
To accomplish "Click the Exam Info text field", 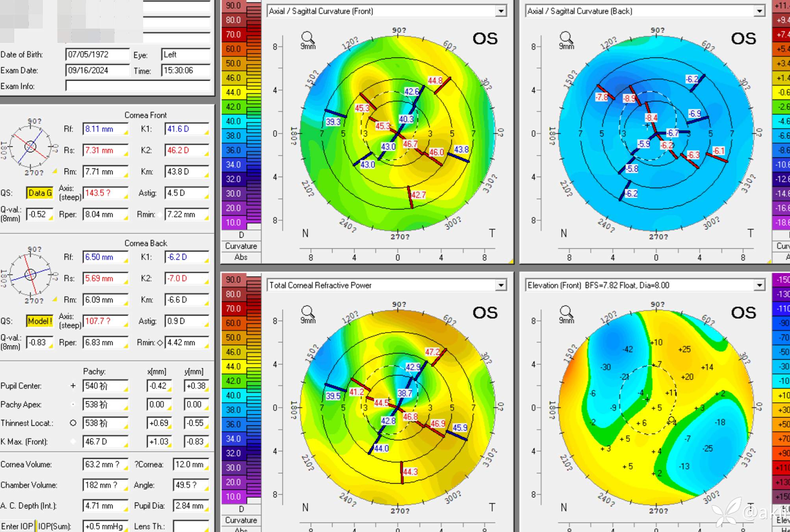I will (138, 86).
